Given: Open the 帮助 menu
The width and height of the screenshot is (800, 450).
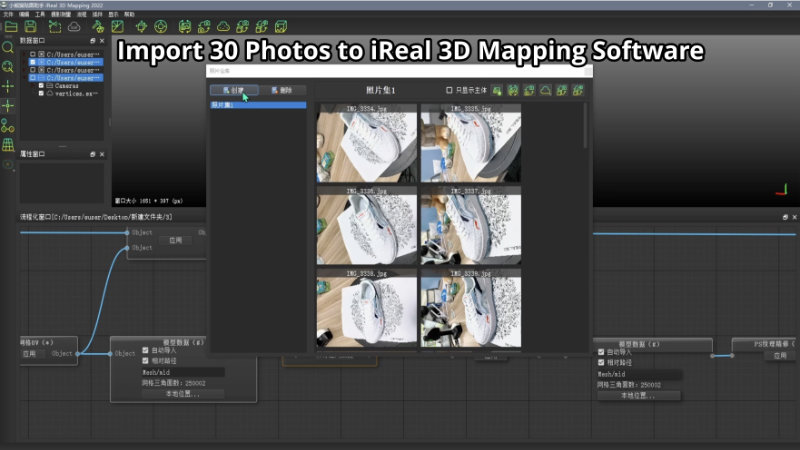Looking at the screenshot, I should click(130, 14).
